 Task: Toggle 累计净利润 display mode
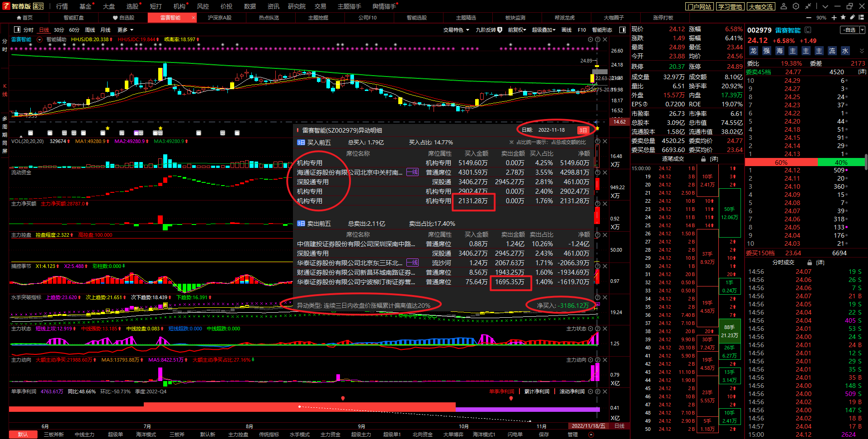pos(537,391)
